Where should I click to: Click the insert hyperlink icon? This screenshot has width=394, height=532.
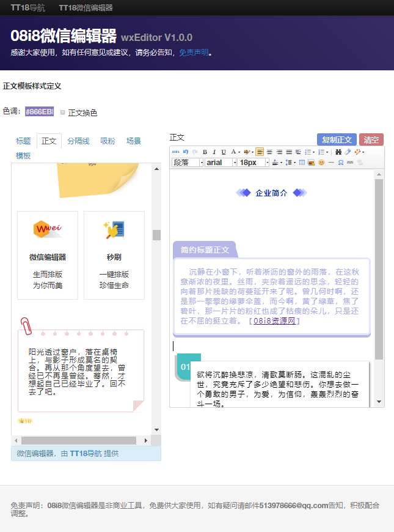(x=350, y=163)
